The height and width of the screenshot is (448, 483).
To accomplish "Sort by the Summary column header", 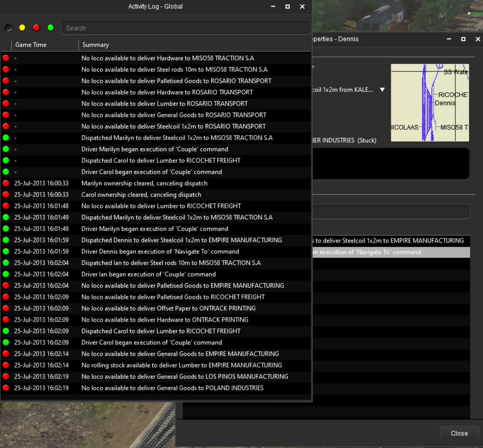I will coord(195,45).
